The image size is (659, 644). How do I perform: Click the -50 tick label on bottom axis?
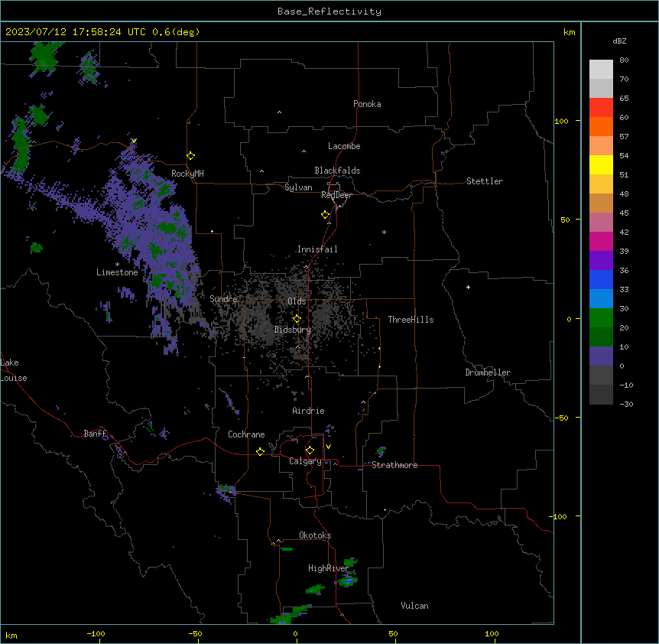click(x=195, y=633)
